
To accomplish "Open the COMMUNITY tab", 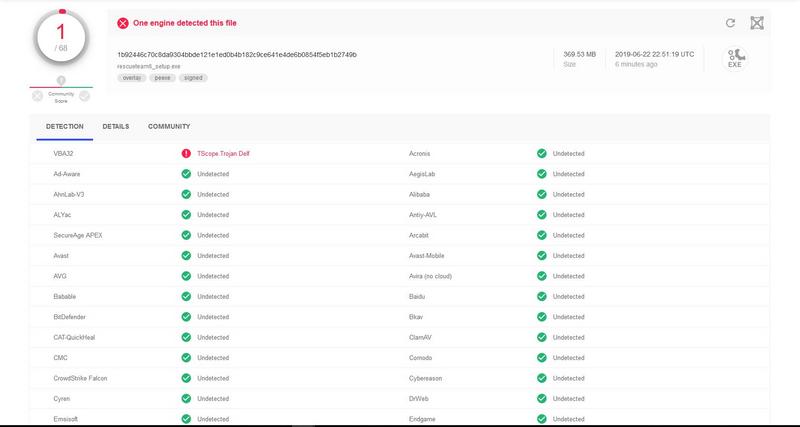I will tap(169, 127).
